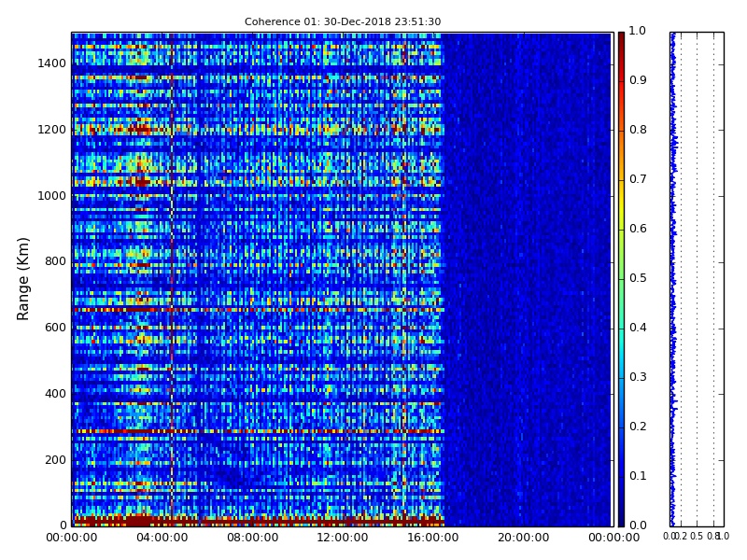Pick the 200 range axis tick label

(55, 460)
